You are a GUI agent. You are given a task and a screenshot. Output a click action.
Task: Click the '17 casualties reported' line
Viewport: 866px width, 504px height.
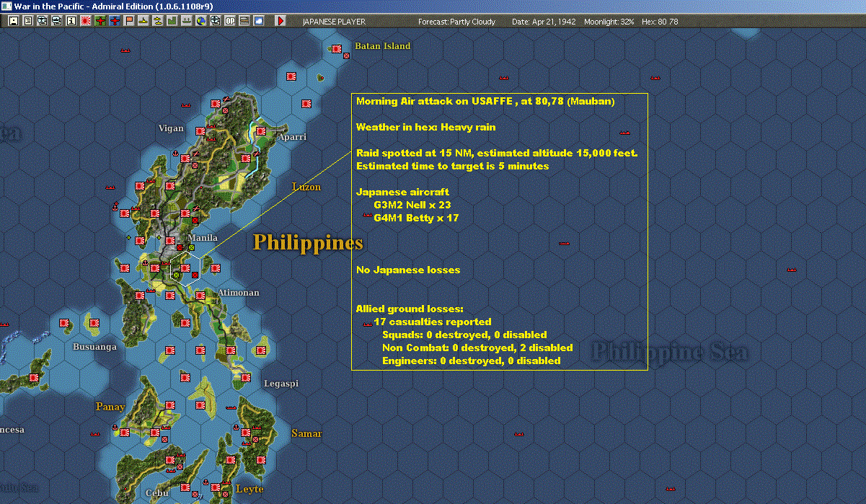click(433, 322)
